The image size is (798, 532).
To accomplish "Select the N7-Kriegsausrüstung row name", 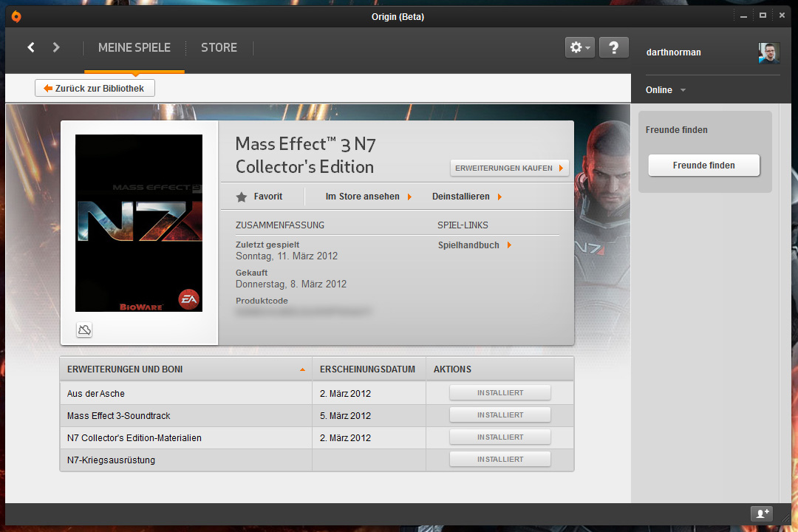I will 111,460.
